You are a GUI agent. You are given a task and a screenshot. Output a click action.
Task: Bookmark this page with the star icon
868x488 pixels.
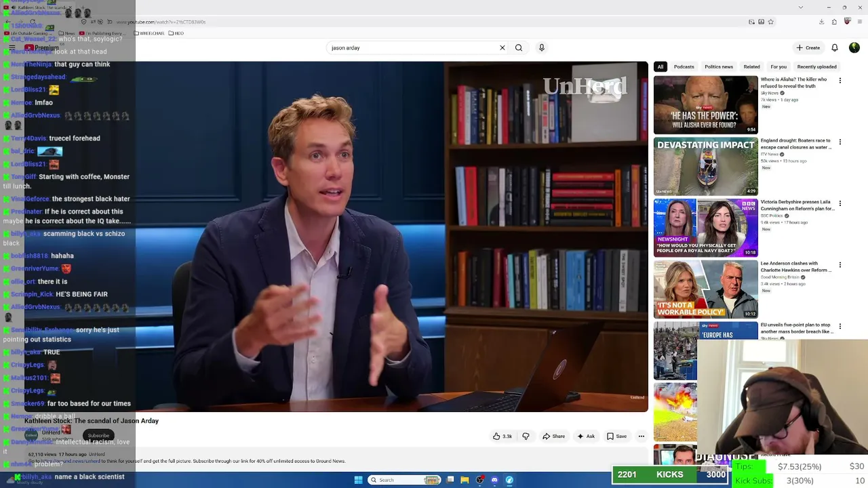coord(771,22)
